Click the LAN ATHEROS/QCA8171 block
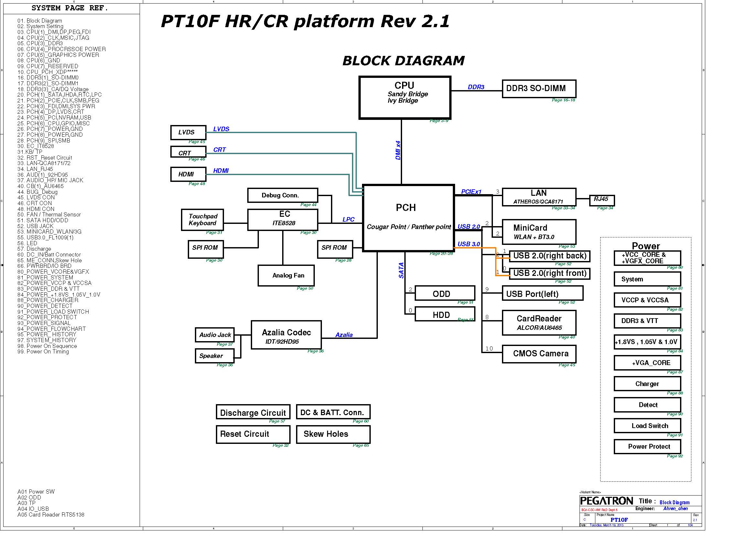 (x=539, y=197)
